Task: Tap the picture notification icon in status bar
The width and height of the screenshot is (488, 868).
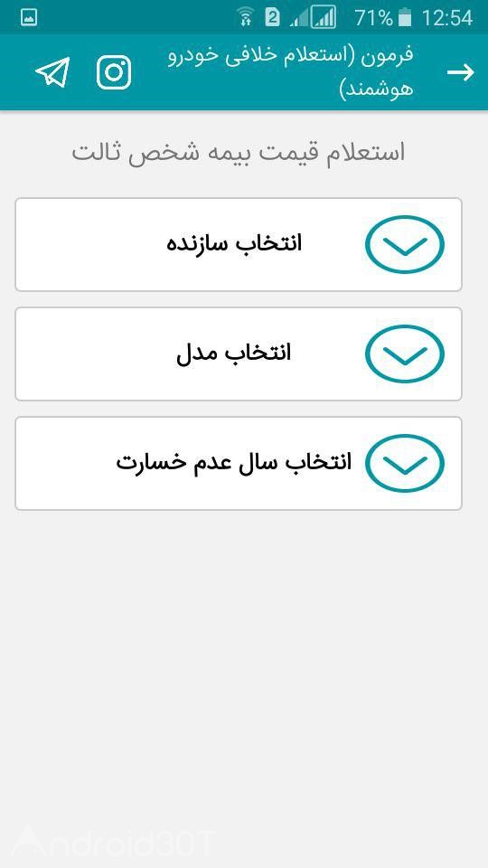Action: tap(29, 18)
